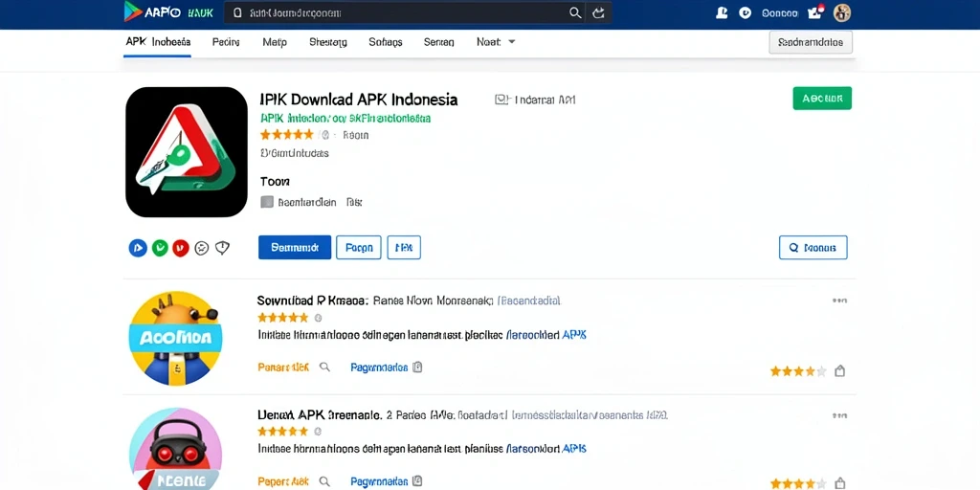Click the colorful play-triangle logo in header
This screenshot has height=490, width=980.
tap(132, 11)
